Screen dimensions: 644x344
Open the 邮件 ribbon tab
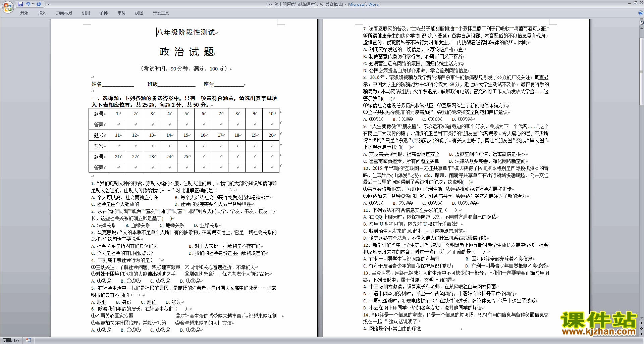click(104, 13)
